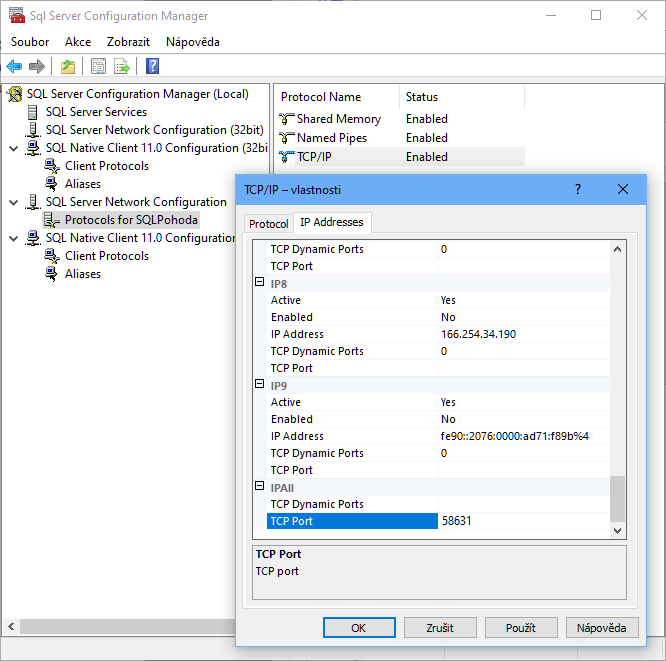Viewport: 666px width, 661px height.
Task: Click the IP9 address fe90::2076:0000:ad71:f89b%4
Action: (x=523, y=436)
